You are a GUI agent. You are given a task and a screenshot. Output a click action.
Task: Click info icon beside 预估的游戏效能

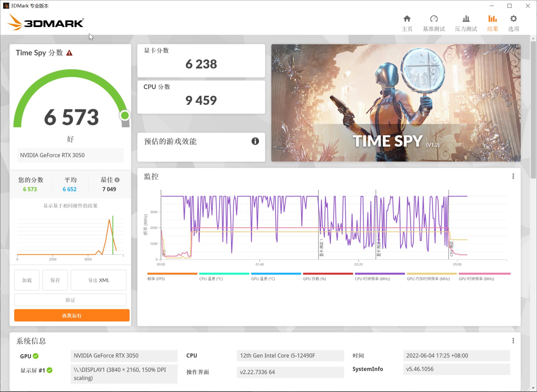pos(255,141)
